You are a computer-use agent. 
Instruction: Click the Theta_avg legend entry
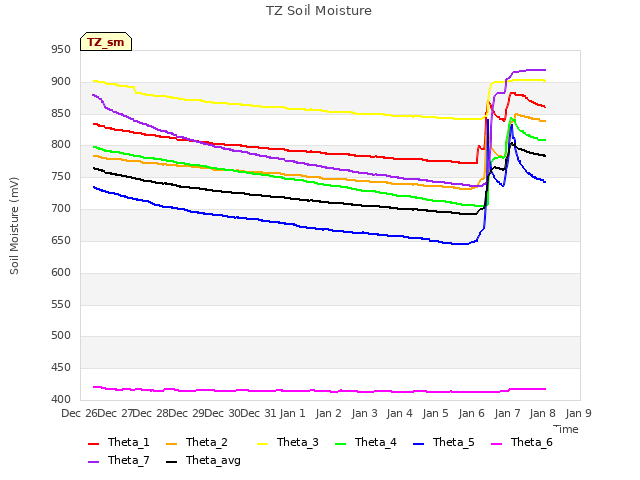point(204,460)
